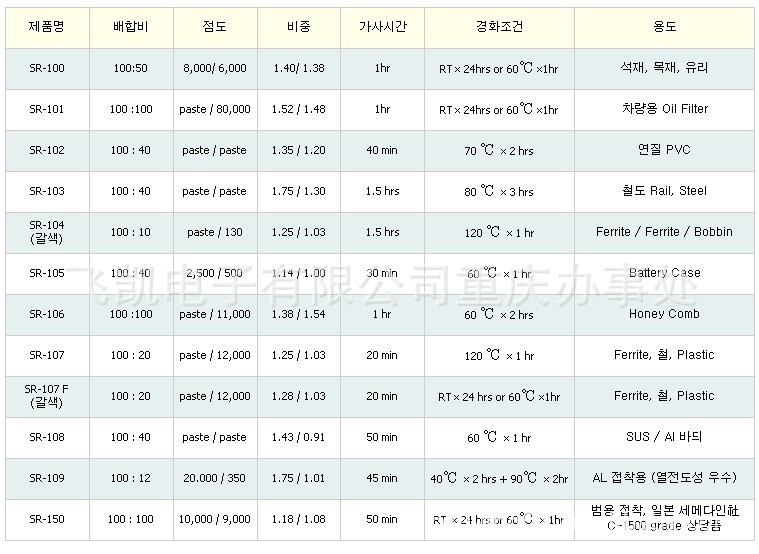The height and width of the screenshot is (554, 759).
Task: Select the 비중 column header
Action: 299,27
